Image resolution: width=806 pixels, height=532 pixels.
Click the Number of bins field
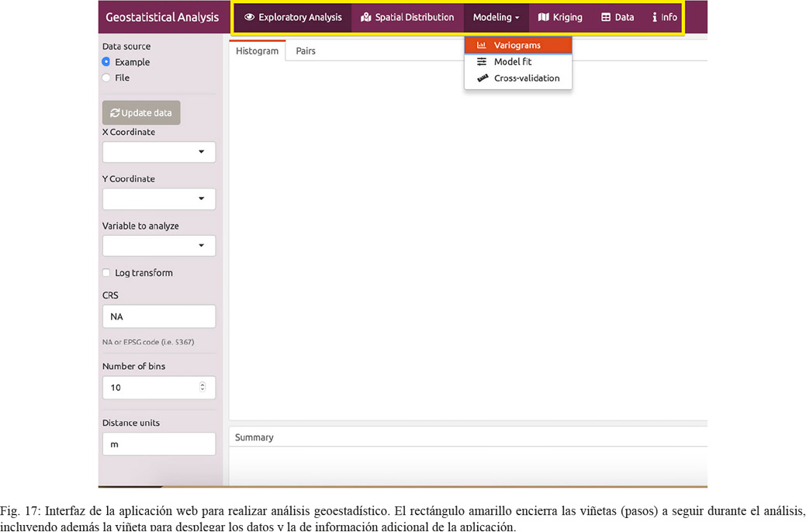click(159, 388)
